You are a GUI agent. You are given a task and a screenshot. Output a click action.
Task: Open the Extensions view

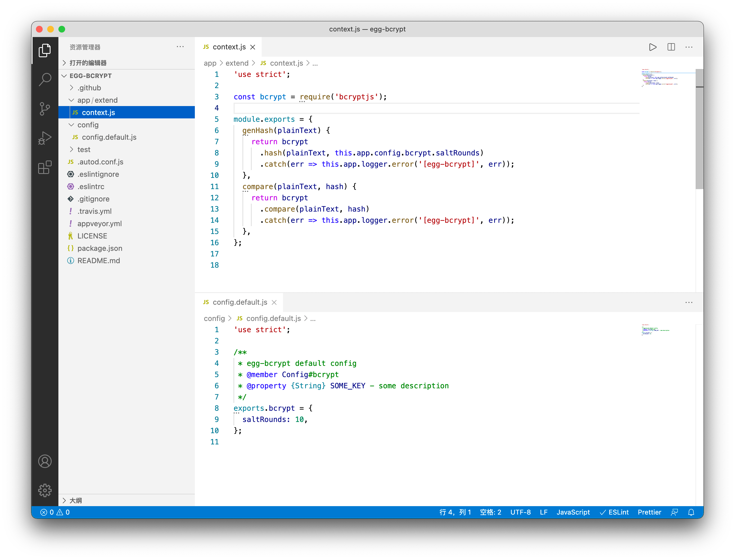[x=45, y=167]
